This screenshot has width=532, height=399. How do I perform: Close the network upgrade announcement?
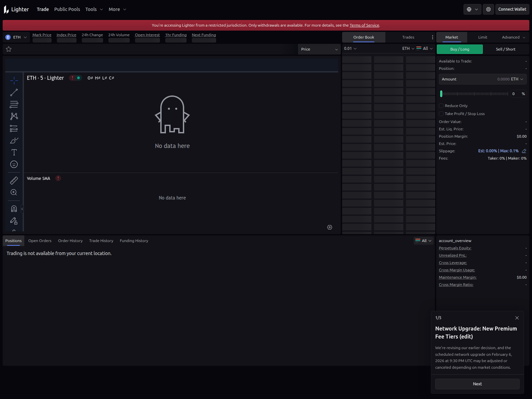(517, 318)
